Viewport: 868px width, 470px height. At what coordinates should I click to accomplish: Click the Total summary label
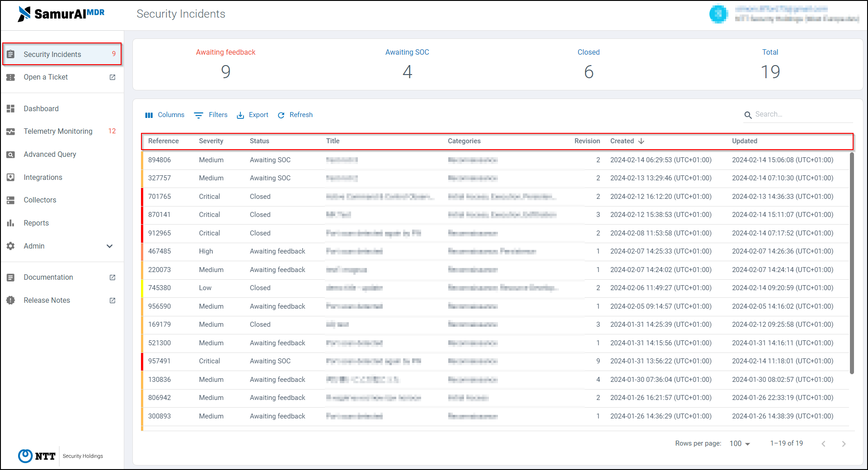770,52
